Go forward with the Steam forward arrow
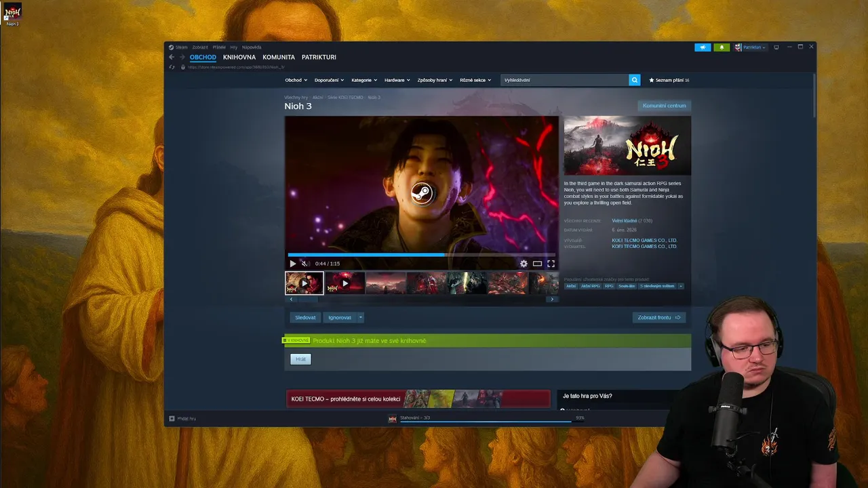This screenshot has height=488, width=868. pyautogui.click(x=182, y=57)
